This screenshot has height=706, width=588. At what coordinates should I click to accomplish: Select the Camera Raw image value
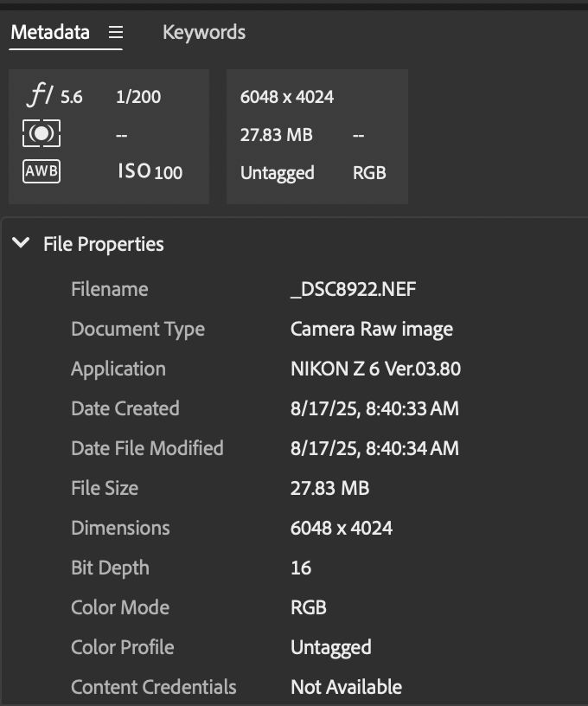click(x=372, y=330)
